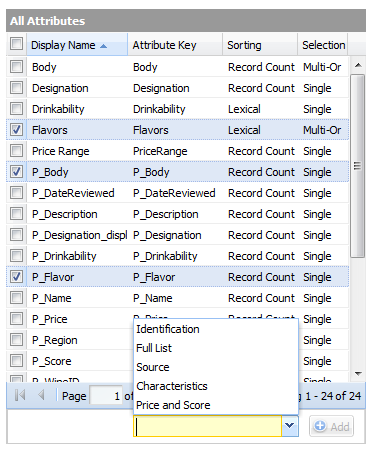Go to first page icon
Screen dimensions: 370x455
pos(20,395)
